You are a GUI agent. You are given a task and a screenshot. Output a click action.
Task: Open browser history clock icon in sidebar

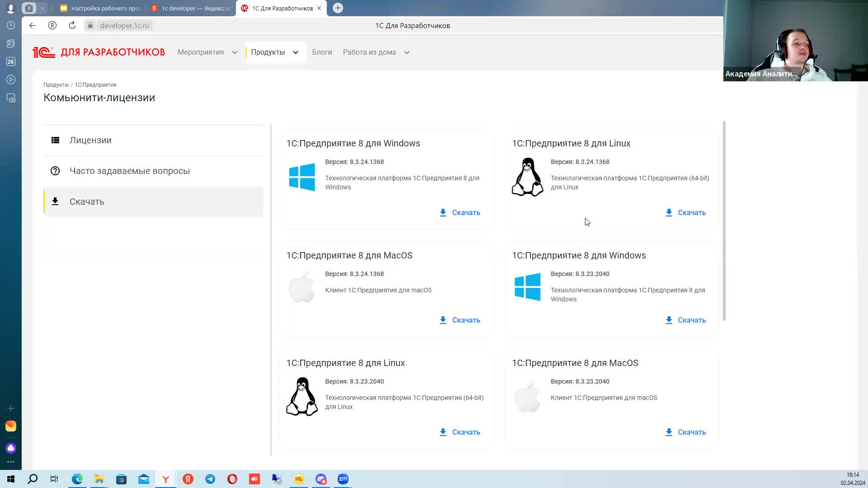coord(11,26)
